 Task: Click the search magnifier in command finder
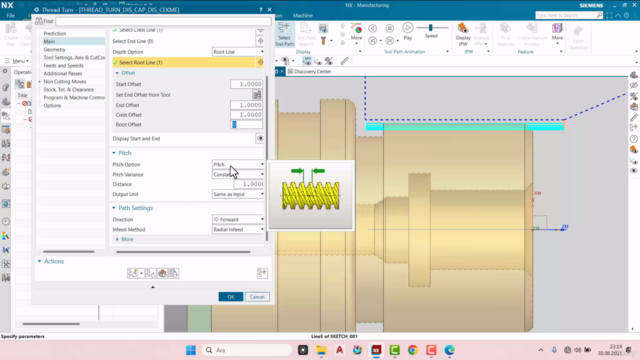[x=599, y=15]
